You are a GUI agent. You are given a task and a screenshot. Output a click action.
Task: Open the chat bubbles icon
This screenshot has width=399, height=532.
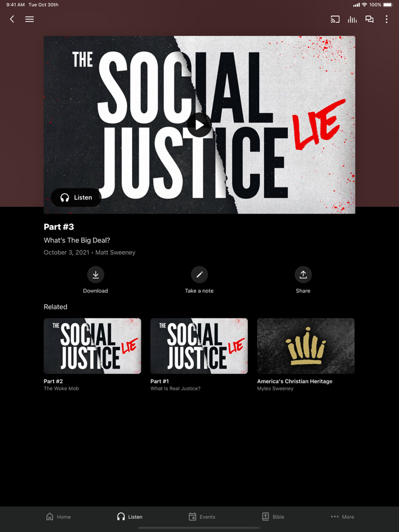369,19
